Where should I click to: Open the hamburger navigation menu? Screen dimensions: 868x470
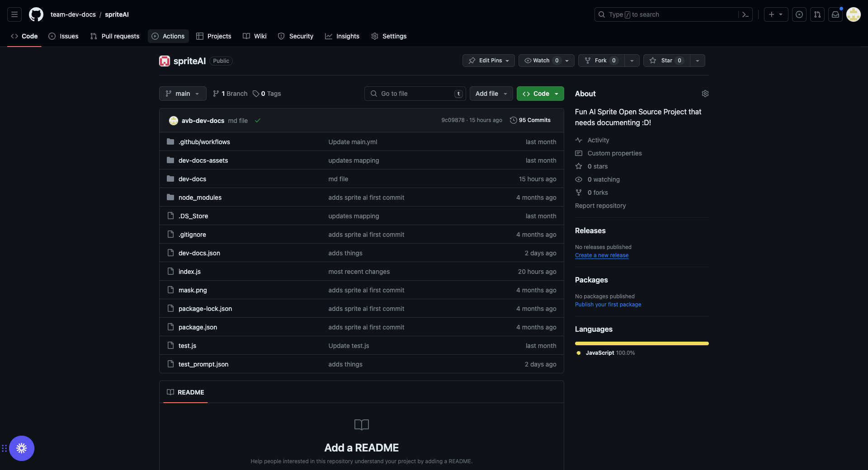[14, 14]
